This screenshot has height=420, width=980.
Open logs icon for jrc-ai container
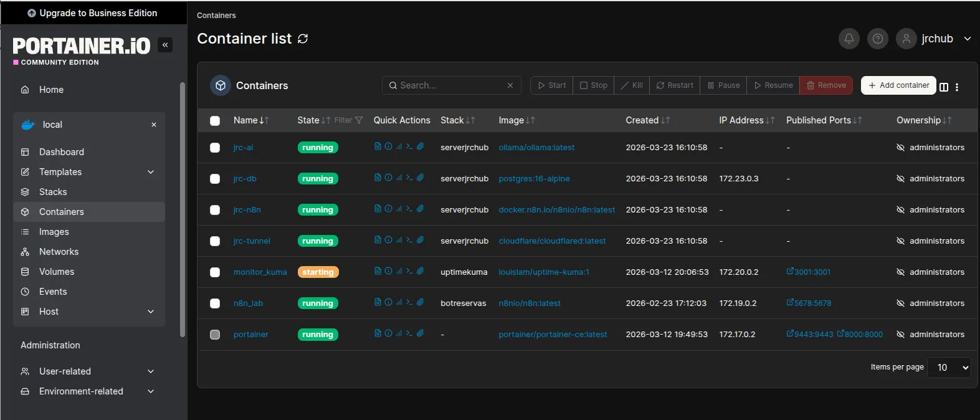378,146
